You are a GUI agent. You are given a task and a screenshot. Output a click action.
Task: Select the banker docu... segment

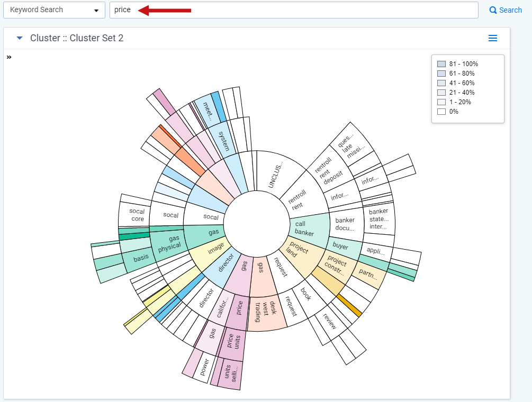click(345, 224)
